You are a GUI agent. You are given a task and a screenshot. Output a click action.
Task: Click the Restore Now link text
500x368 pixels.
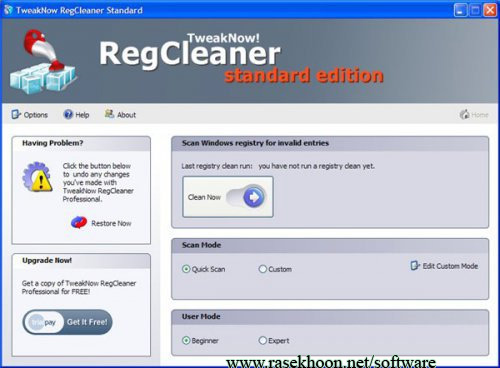click(111, 223)
